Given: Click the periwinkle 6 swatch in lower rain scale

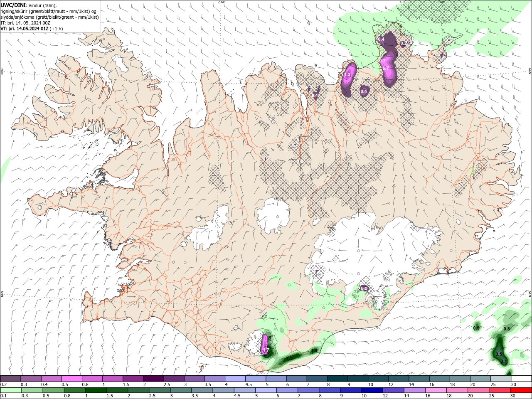Looking at the screenshot, I should pyautogui.click(x=287, y=390).
